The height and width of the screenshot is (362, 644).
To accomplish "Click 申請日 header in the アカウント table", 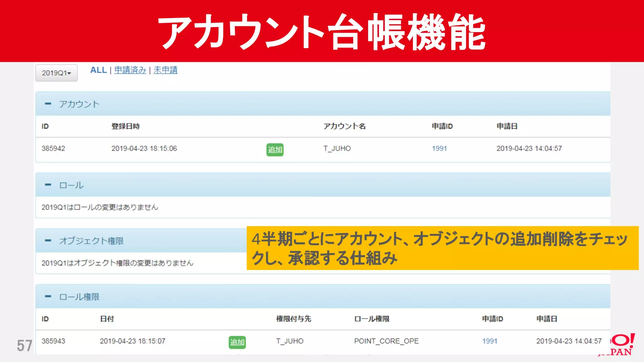I will tap(507, 126).
